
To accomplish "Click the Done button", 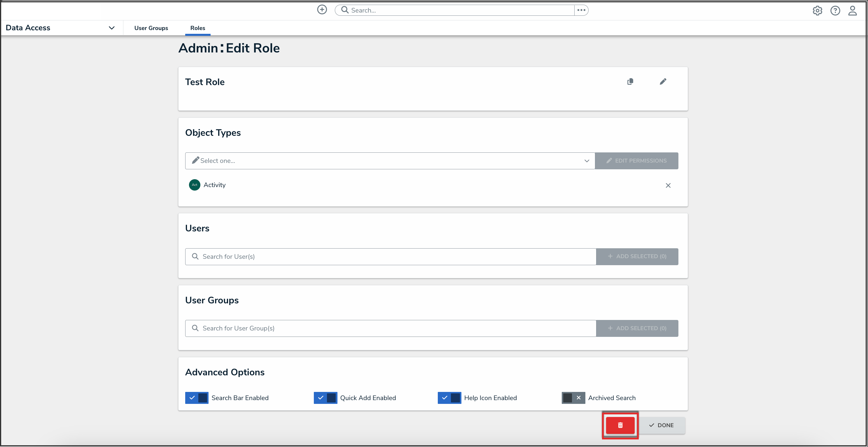I will click(661, 425).
